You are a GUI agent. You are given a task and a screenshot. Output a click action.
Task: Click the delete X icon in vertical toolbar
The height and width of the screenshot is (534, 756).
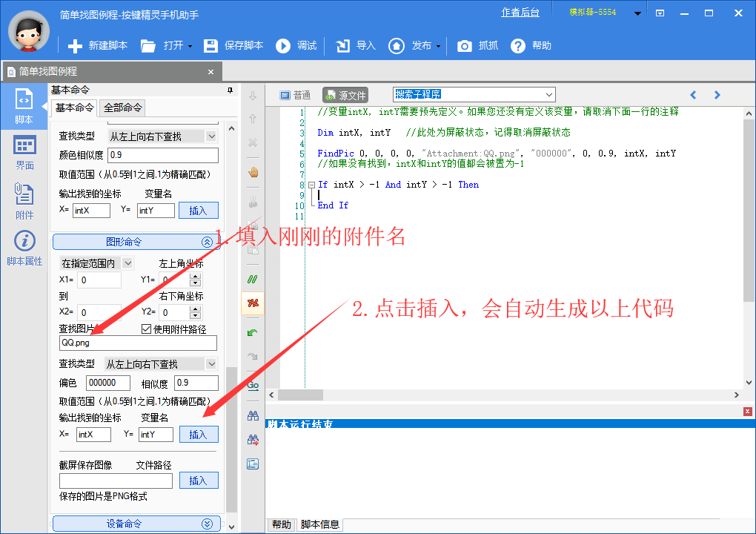click(253, 143)
